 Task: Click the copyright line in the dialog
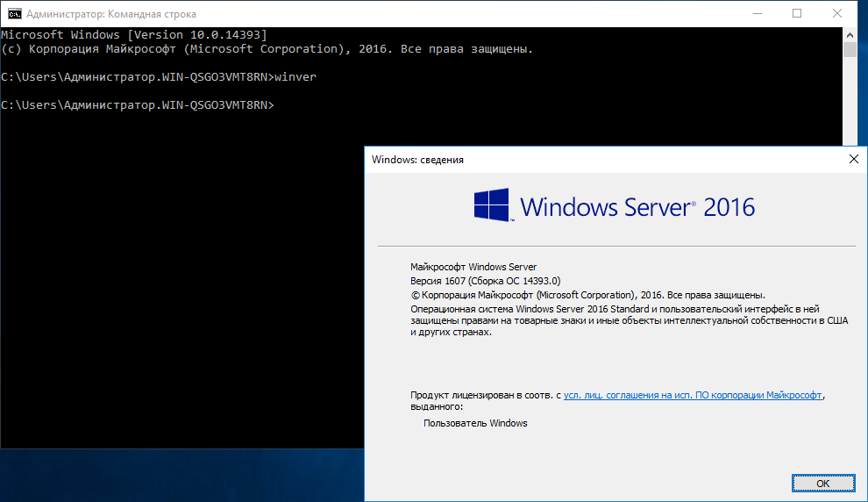coord(588,295)
